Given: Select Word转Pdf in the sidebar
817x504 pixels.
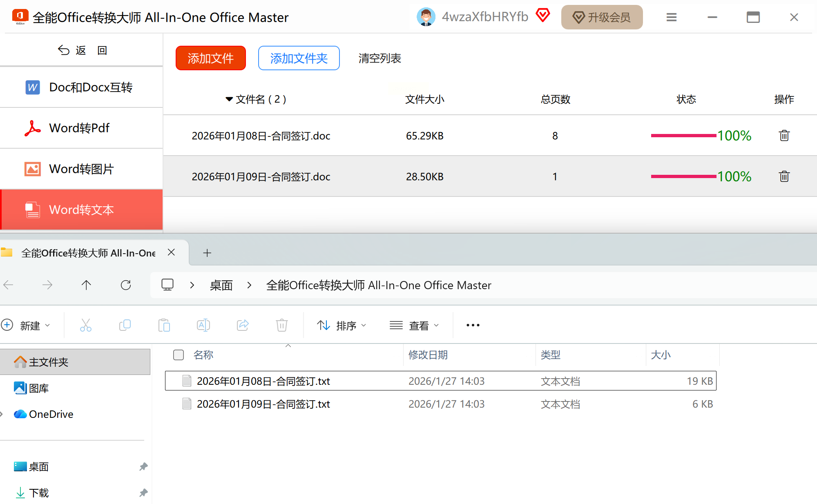Looking at the screenshot, I should coord(79,128).
